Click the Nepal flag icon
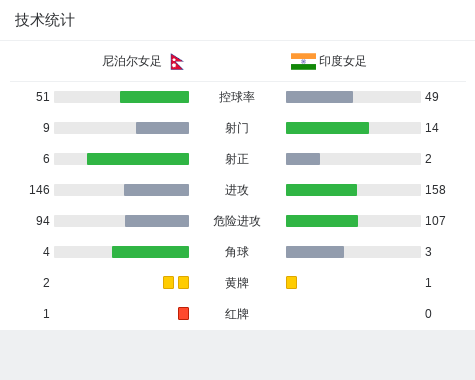475x380 pixels. point(177,62)
